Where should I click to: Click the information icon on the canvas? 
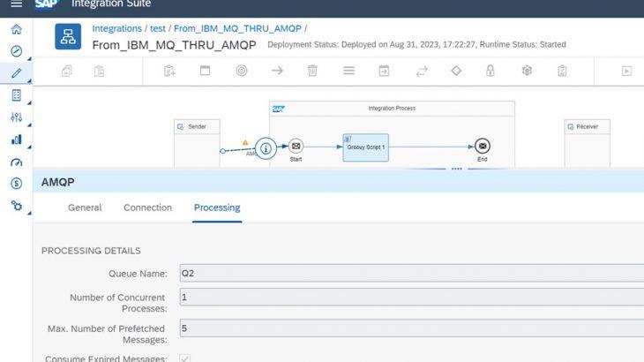click(x=266, y=148)
